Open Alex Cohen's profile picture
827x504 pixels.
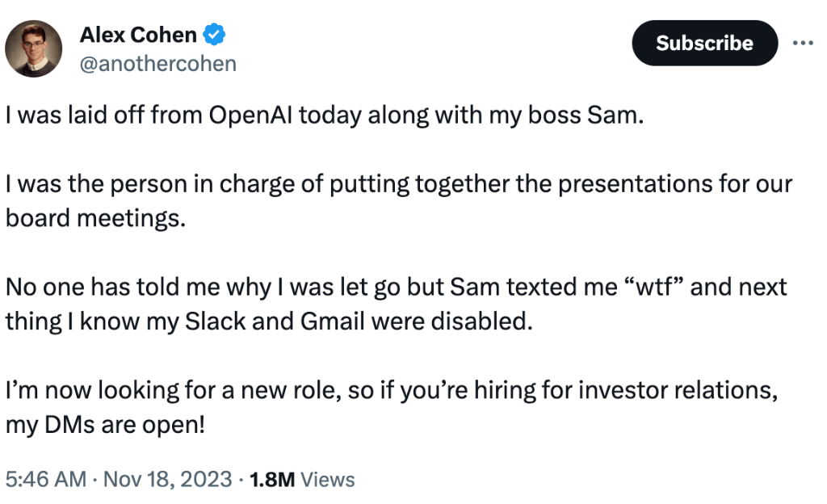tap(34, 49)
